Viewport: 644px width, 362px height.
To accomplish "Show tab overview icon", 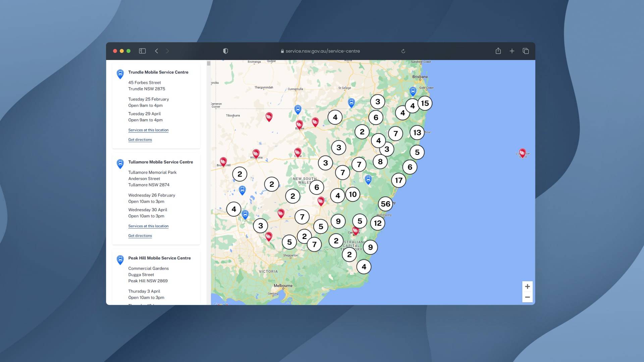I will [526, 51].
